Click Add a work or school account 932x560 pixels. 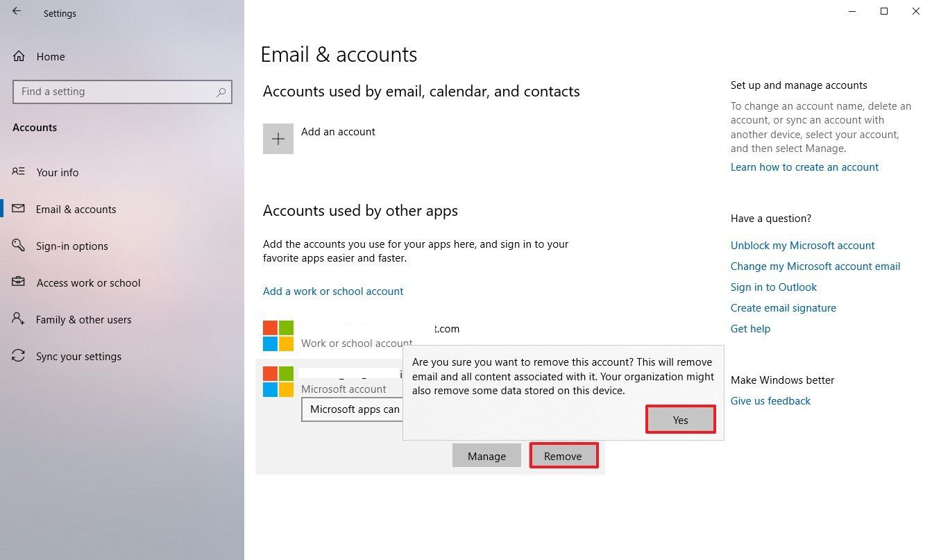(333, 291)
